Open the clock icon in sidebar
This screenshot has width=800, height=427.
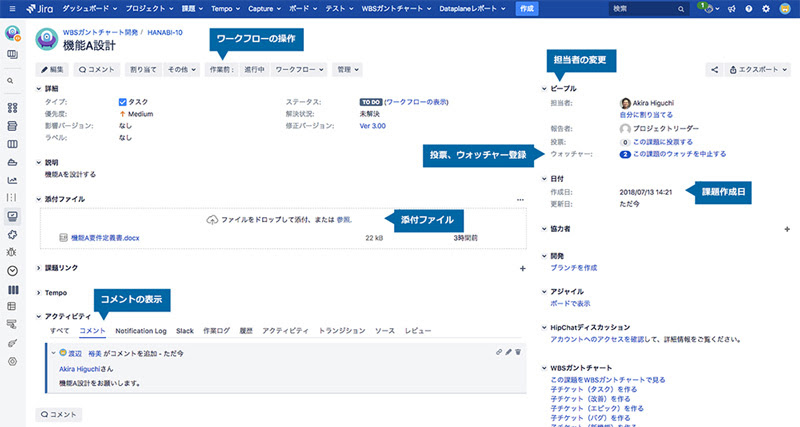pos(12,271)
